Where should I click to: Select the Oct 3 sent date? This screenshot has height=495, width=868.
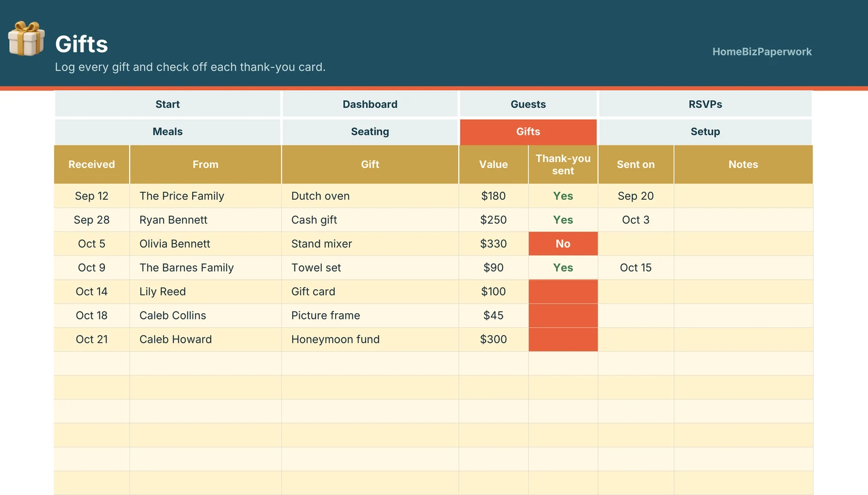coord(636,220)
